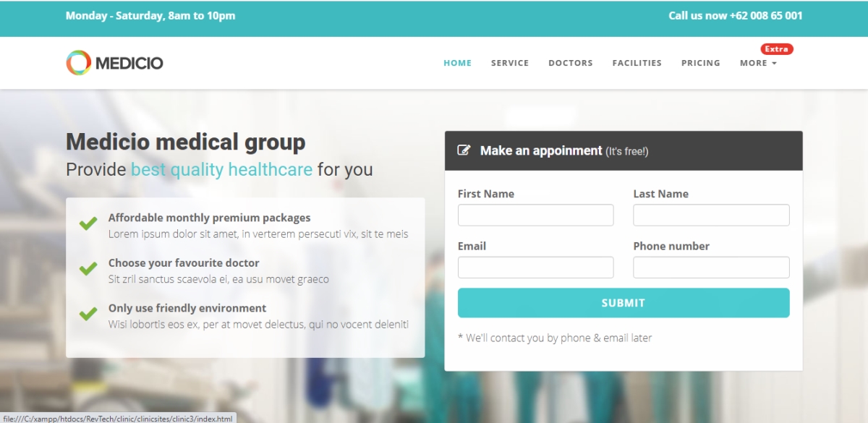Go to the SERVICE section
The image size is (868, 423).
click(x=510, y=63)
